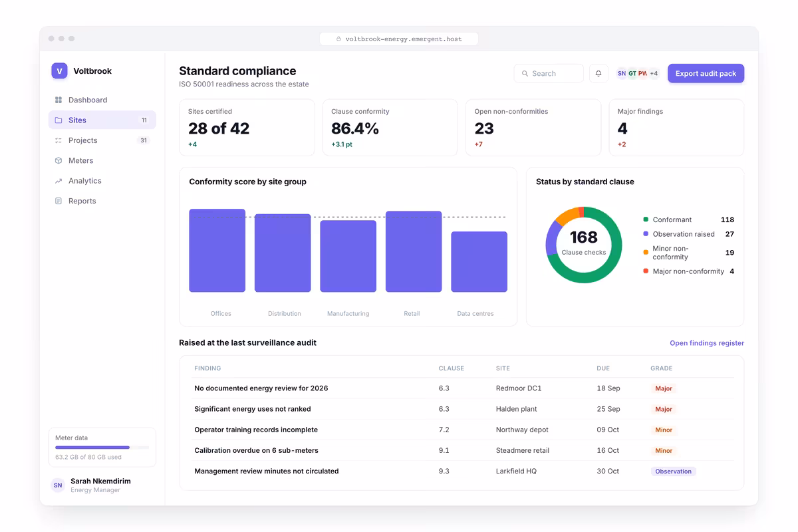This screenshot has height=532, width=798.
Task: Click the Retail bar in chart
Action: point(414,251)
